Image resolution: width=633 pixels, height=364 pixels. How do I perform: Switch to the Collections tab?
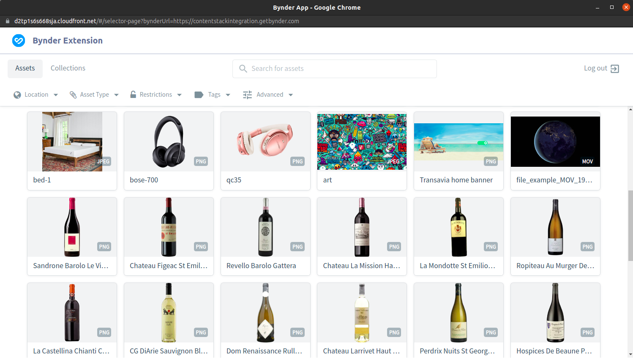coord(68,68)
